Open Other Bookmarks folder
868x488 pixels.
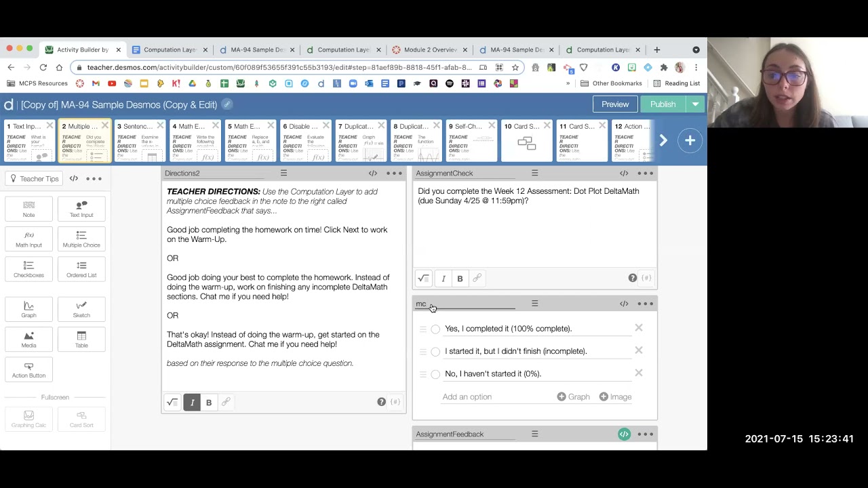(x=611, y=83)
